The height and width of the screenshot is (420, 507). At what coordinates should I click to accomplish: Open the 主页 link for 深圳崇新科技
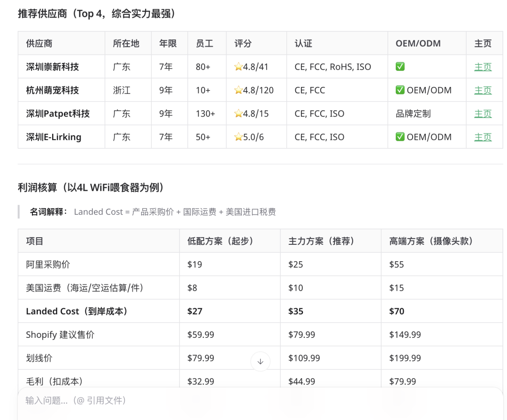point(483,67)
